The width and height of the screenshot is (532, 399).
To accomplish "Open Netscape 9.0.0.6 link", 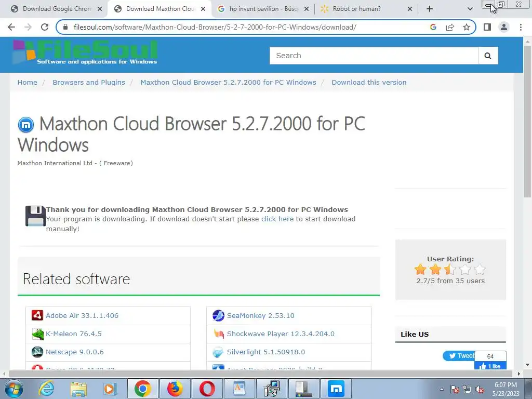I will pyautogui.click(x=75, y=352).
